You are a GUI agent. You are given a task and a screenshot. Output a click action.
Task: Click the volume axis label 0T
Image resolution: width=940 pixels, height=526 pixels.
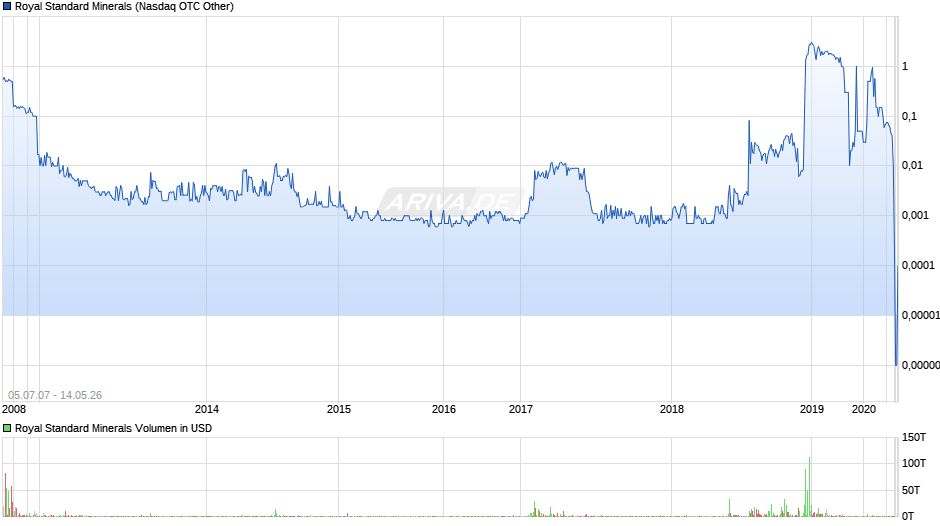(x=908, y=516)
